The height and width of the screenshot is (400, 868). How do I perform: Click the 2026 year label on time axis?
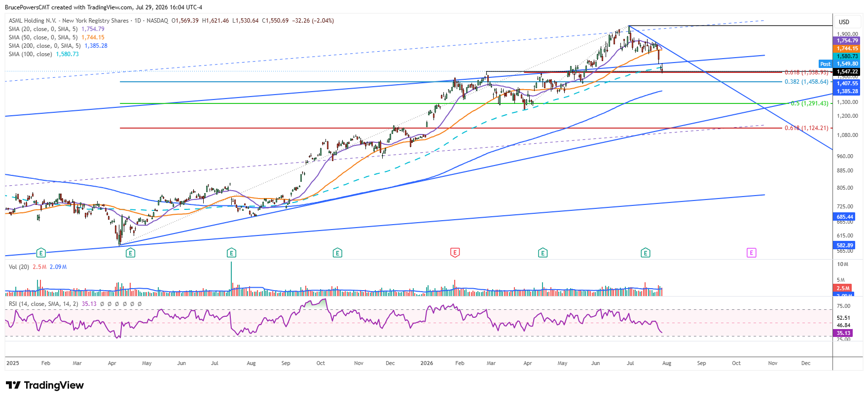click(427, 363)
